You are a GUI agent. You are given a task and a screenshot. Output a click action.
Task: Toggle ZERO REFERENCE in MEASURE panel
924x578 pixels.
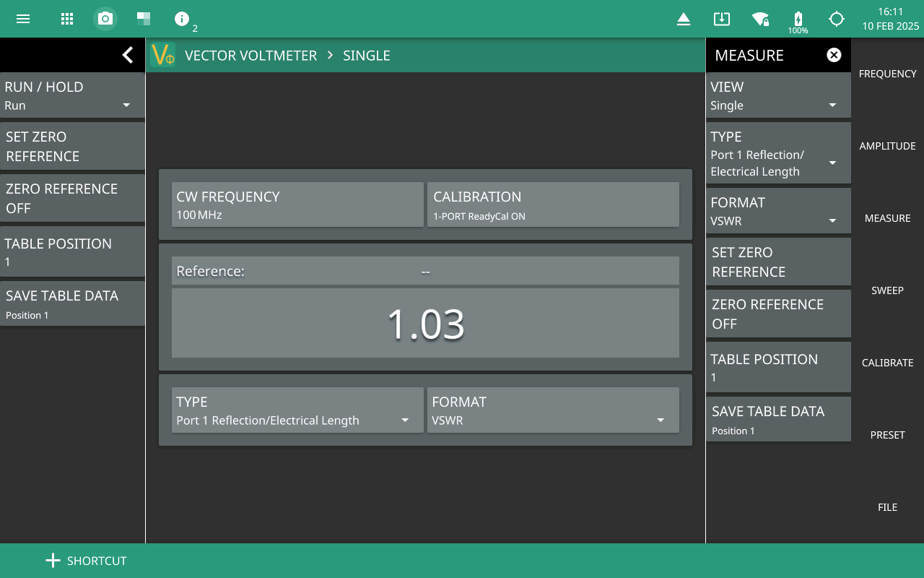click(x=778, y=314)
